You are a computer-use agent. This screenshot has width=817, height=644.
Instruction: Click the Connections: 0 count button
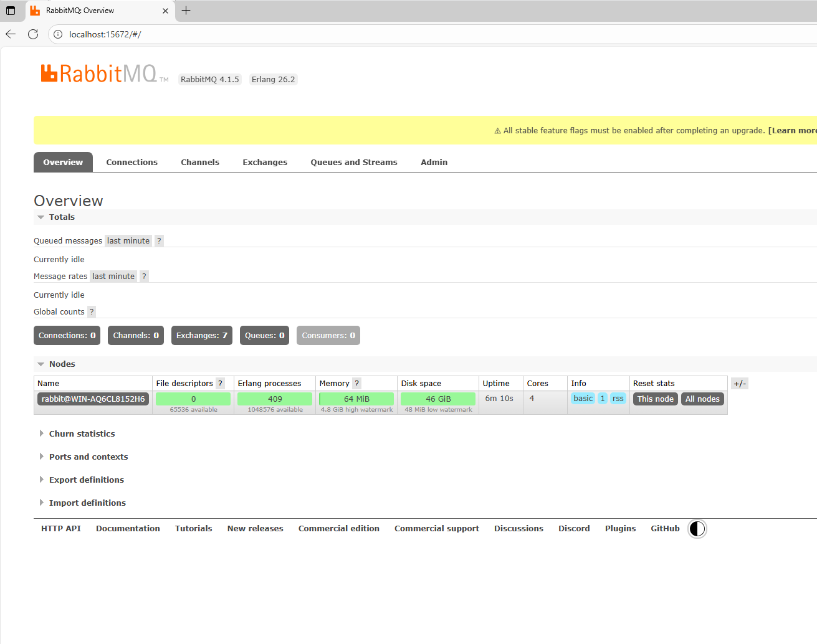tap(67, 336)
